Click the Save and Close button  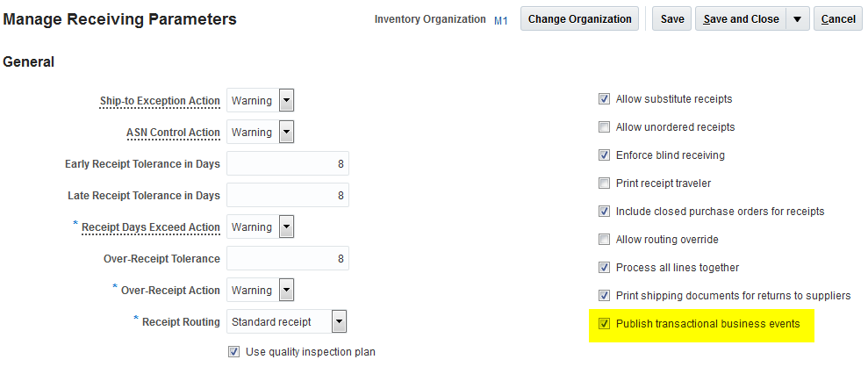coord(741,19)
